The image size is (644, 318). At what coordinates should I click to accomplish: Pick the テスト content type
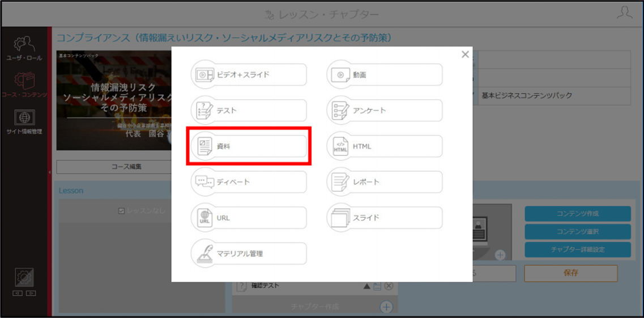click(249, 111)
